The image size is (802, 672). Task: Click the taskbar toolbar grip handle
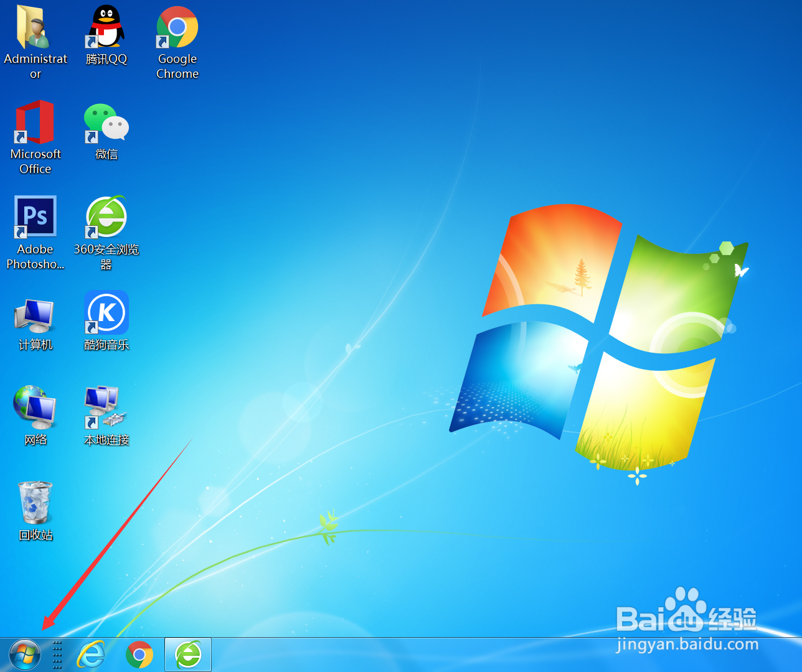[x=57, y=655]
